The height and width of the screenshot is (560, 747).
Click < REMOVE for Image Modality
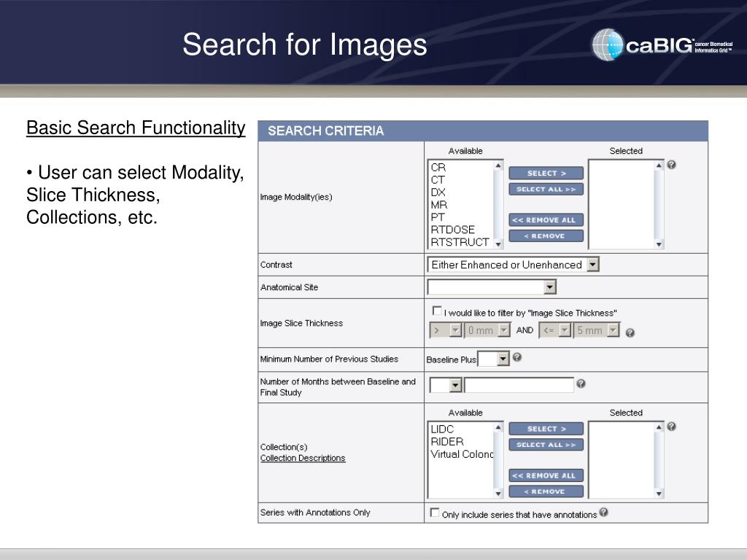tap(546, 236)
